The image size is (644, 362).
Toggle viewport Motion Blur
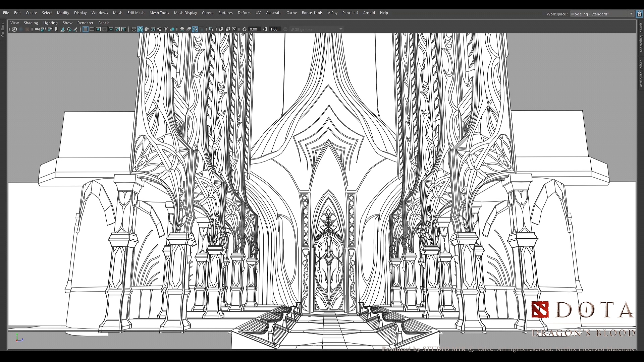click(x=189, y=29)
